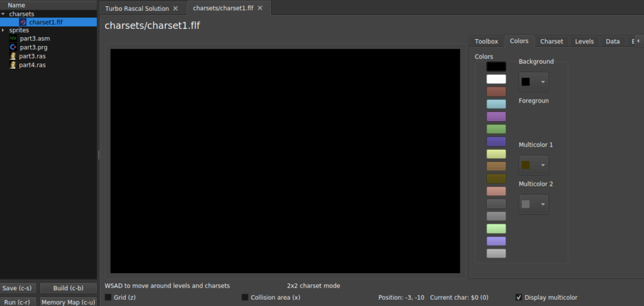Select part3.asm in the file tree
This screenshot has height=306, width=644.
[x=35, y=38]
